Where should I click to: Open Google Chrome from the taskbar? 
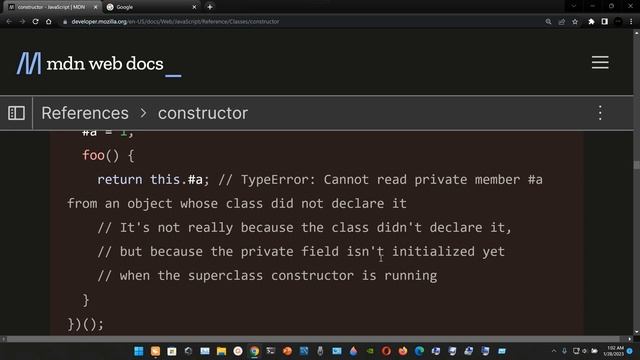[254, 351]
